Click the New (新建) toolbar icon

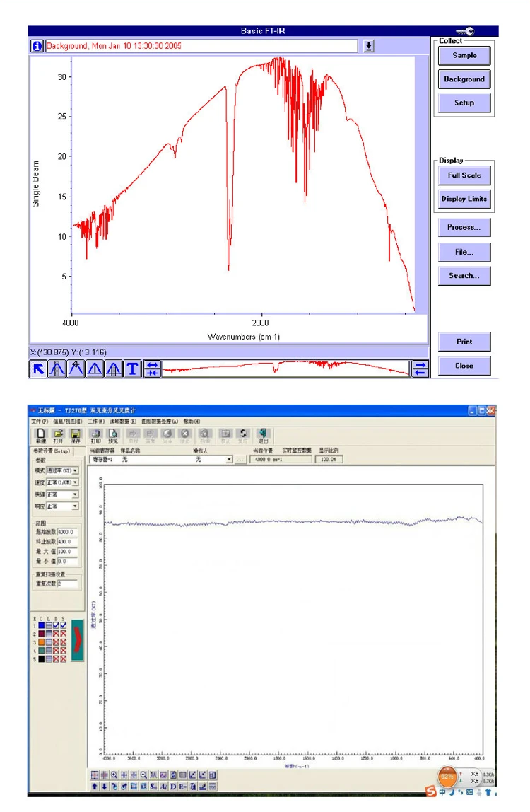[41, 436]
